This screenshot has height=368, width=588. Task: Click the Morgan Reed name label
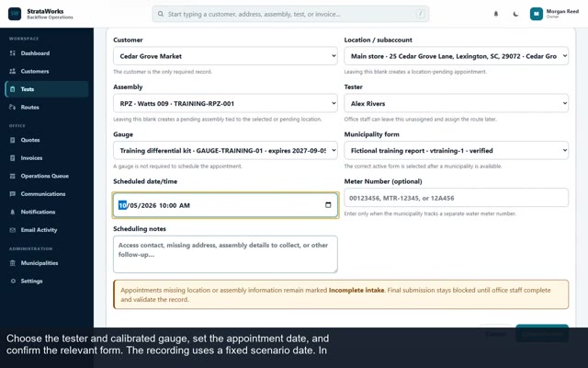tap(562, 11)
